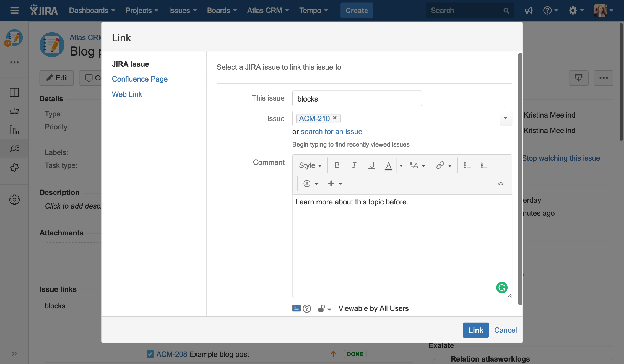The height and width of the screenshot is (364, 624).
Task: Click the Edit issue button
Action: [57, 78]
